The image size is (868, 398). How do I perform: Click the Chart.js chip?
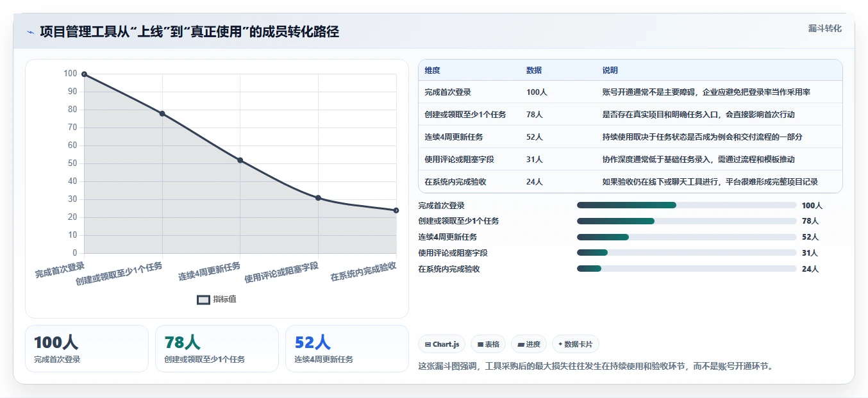(x=442, y=344)
